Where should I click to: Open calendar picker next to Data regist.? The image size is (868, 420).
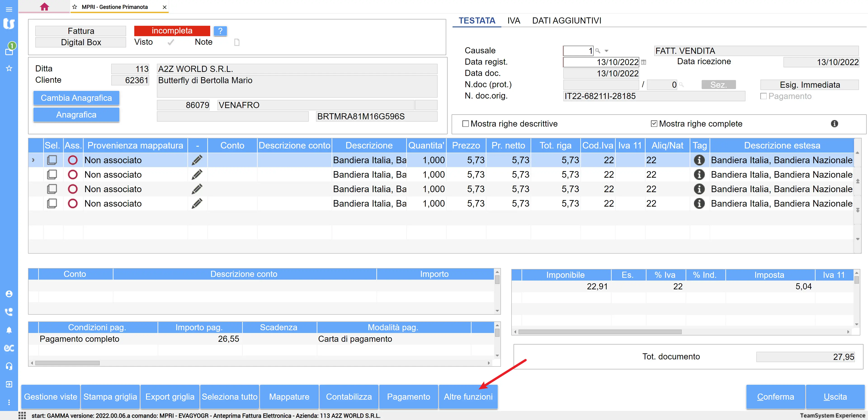644,62
